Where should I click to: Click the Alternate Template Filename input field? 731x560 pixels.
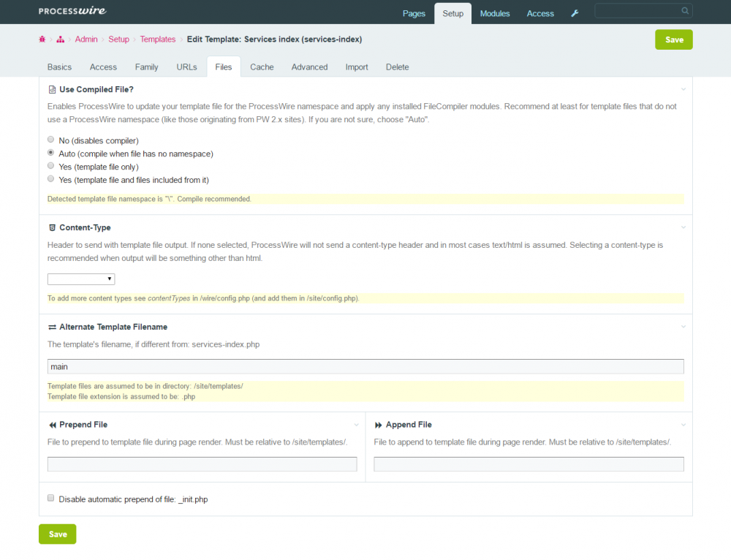pos(365,366)
